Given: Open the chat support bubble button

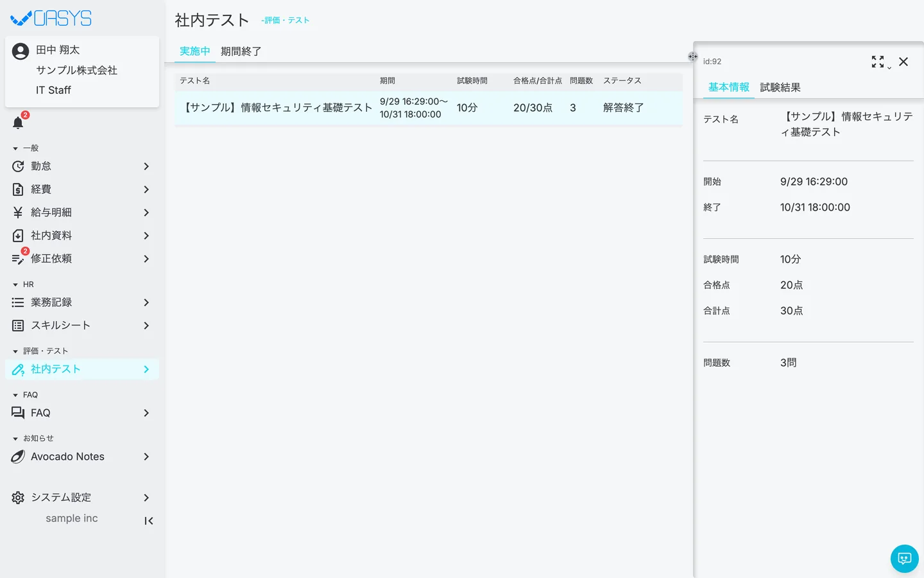Looking at the screenshot, I should (x=905, y=559).
